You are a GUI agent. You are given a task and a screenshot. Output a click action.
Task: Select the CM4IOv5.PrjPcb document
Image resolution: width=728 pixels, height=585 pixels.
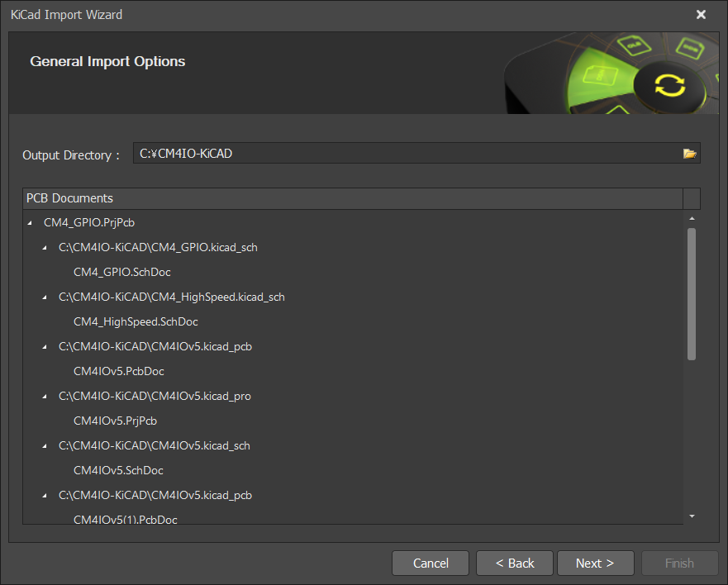[115, 421]
